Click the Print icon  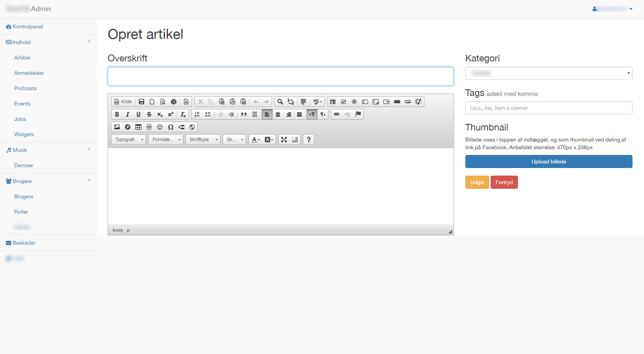[174, 102]
